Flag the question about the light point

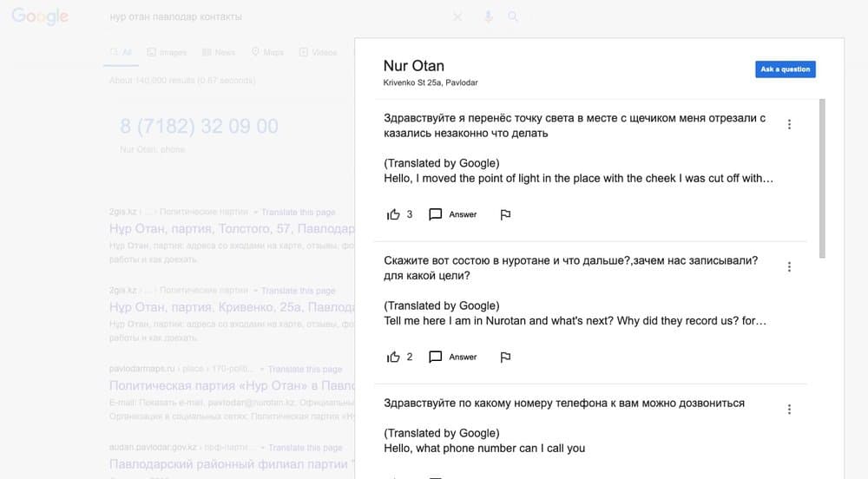click(x=505, y=214)
